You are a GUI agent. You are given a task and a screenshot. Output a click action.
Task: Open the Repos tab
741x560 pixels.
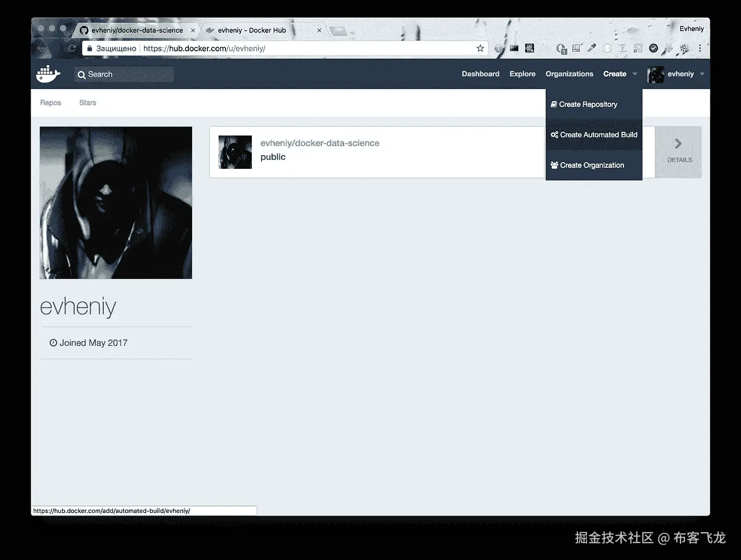pos(51,103)
